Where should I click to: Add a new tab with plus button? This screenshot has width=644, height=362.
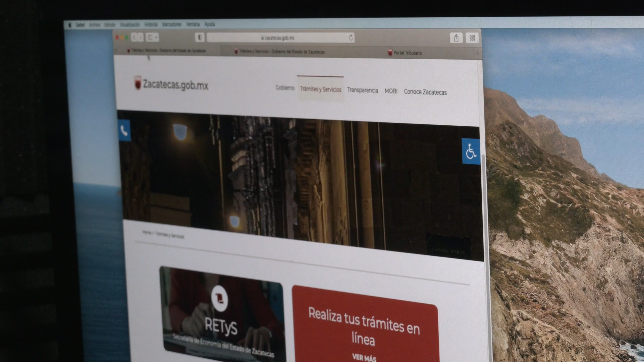pos(477,53)
